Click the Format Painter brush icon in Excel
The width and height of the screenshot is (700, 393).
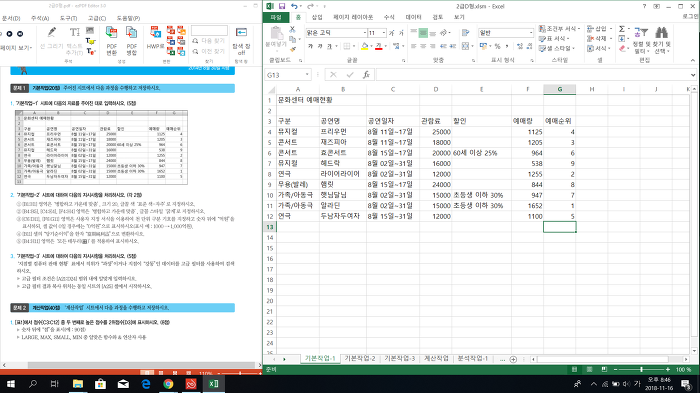coord(292,49)
